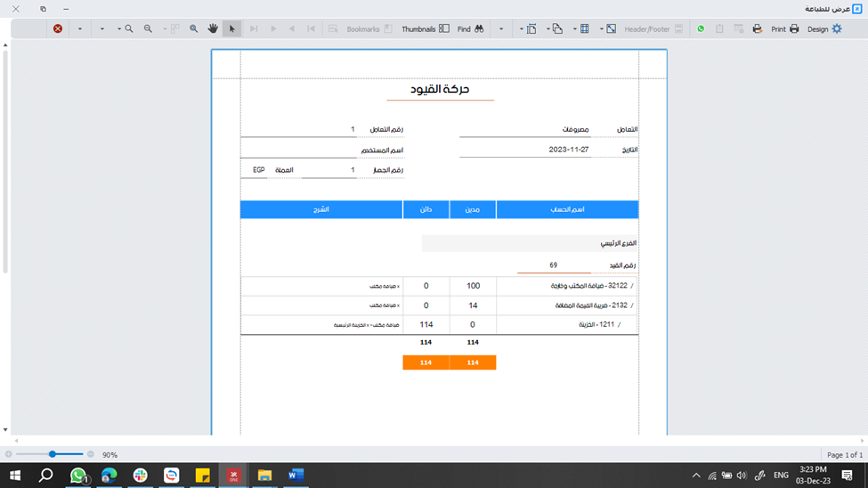Viewport: 868px width, 488px height.
Task: Activate the arrow pointer tool
Action: point(232,29)
